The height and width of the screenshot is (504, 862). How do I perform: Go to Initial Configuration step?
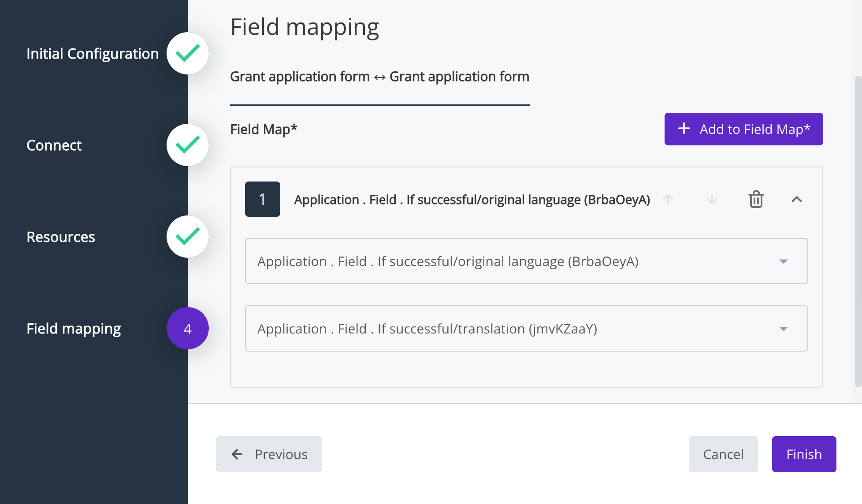click(93, 54)
